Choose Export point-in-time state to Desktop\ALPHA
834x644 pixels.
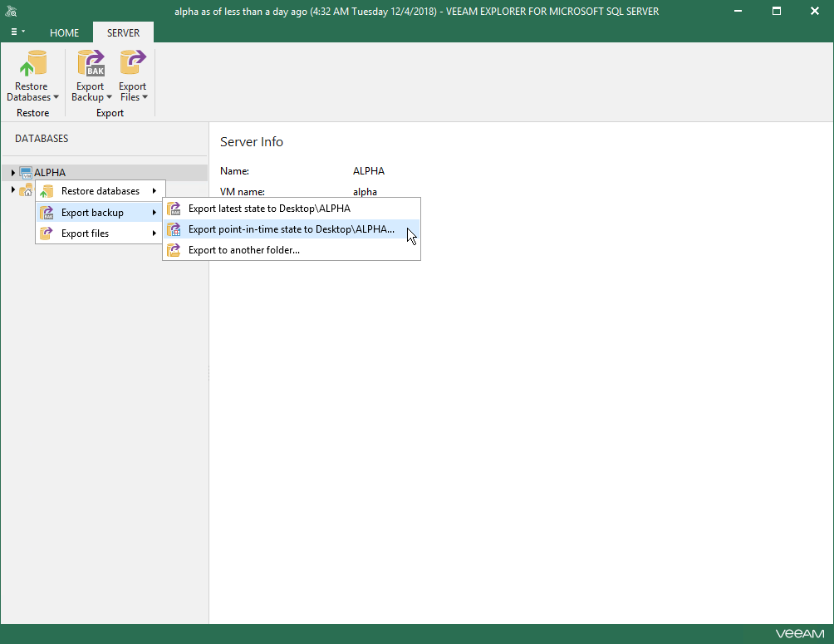coord(292,229)
